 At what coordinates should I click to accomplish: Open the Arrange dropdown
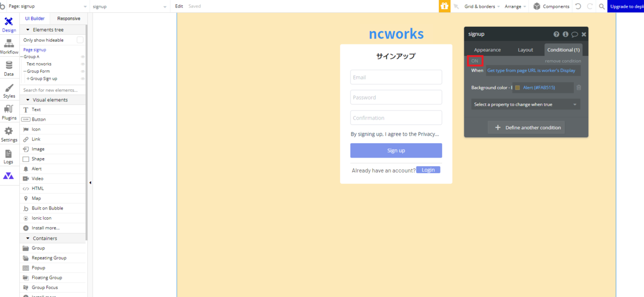pyautogui.click(x=515, y=6)
